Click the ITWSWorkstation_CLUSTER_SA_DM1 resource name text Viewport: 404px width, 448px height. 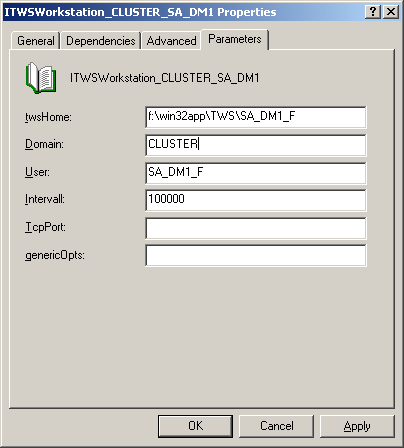point(164,78)
